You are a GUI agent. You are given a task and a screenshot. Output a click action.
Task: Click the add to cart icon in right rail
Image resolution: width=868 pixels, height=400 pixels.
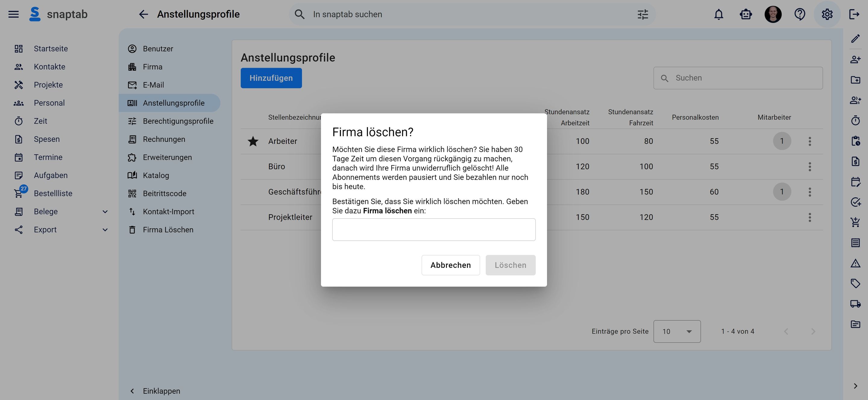(x=855, y=222)
